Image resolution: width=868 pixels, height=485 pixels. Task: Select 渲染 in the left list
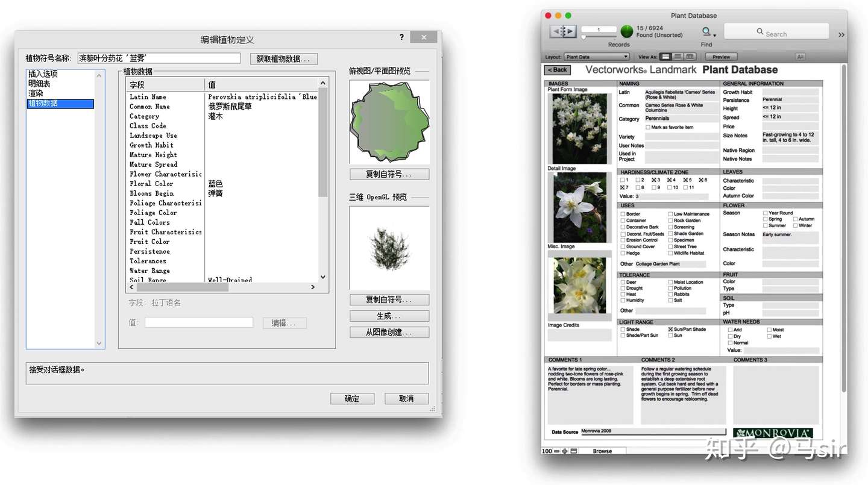(61, 93)
